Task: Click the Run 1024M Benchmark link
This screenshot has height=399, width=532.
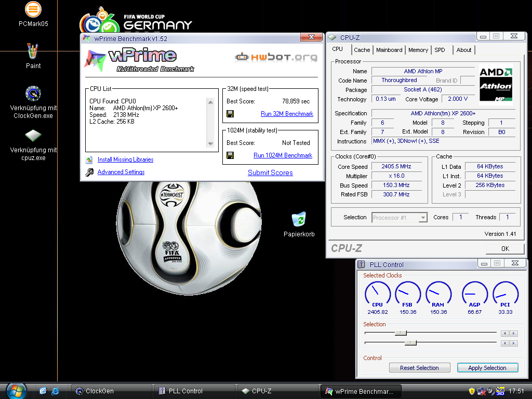Action: point(283,155)
